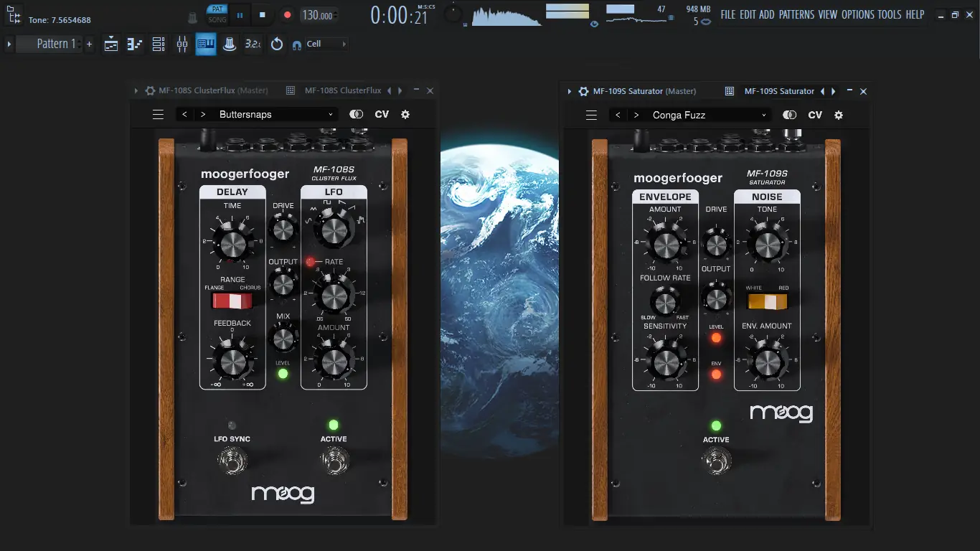
Task: Open the MF-109S Saturator hamburger menu
Action: (591, 115)
